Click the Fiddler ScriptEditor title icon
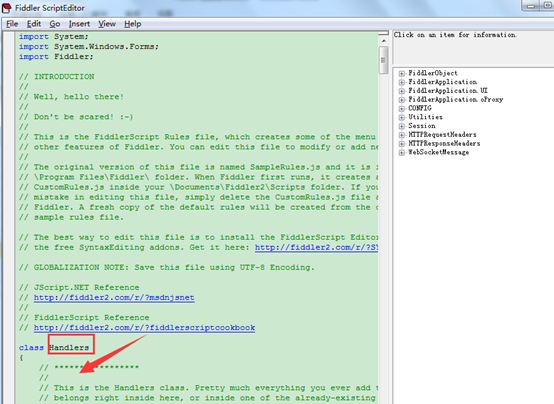 click(x=6, y=8)
